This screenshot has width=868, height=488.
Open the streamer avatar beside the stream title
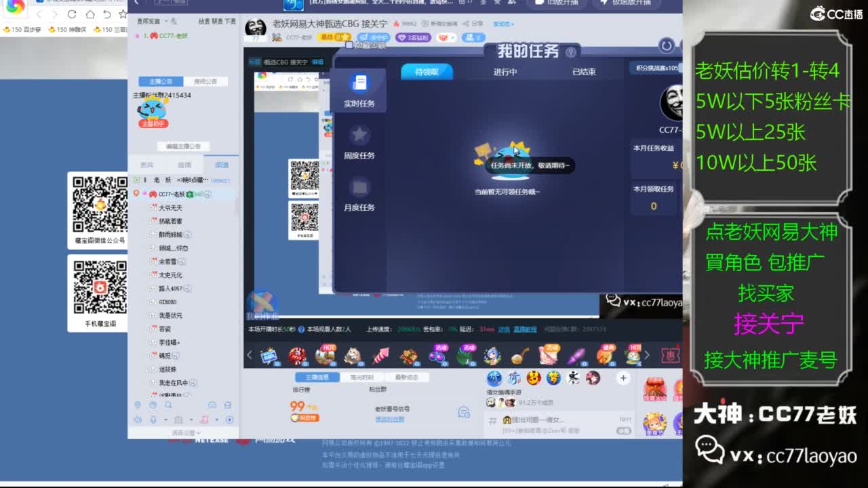coord(255,28)
